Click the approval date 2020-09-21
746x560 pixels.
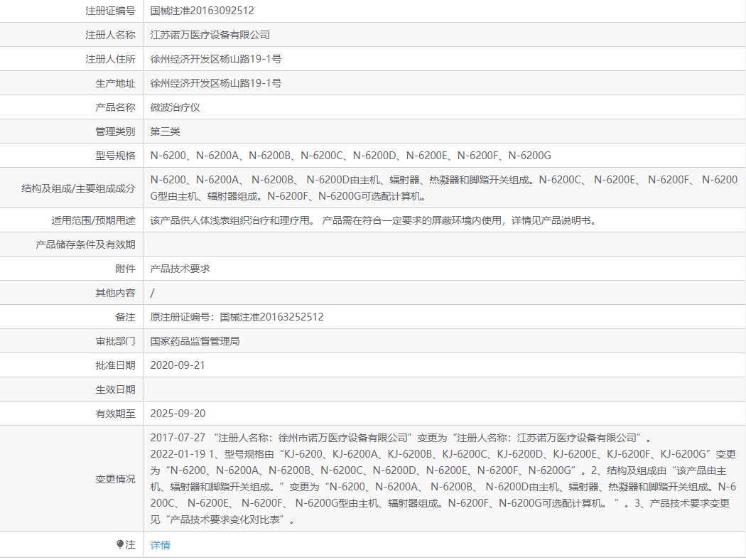coord(178,365)
